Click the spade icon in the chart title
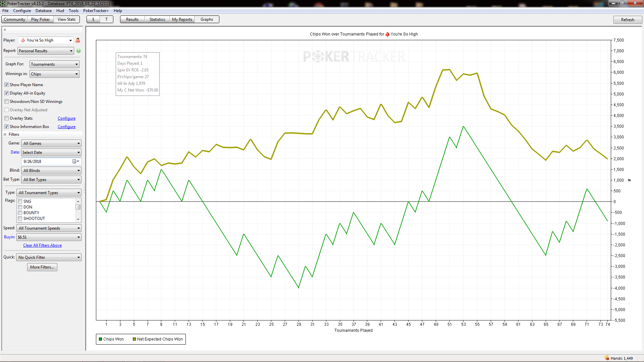Image resolution: width=644 pixels, height=362 pixels. pyautogui.click(x=387, y=34)
